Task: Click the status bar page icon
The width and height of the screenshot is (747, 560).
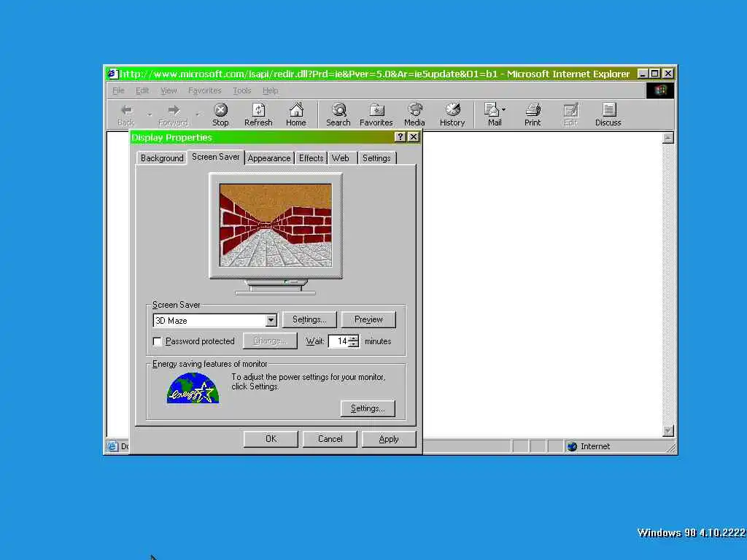Action: pos(112,446)
